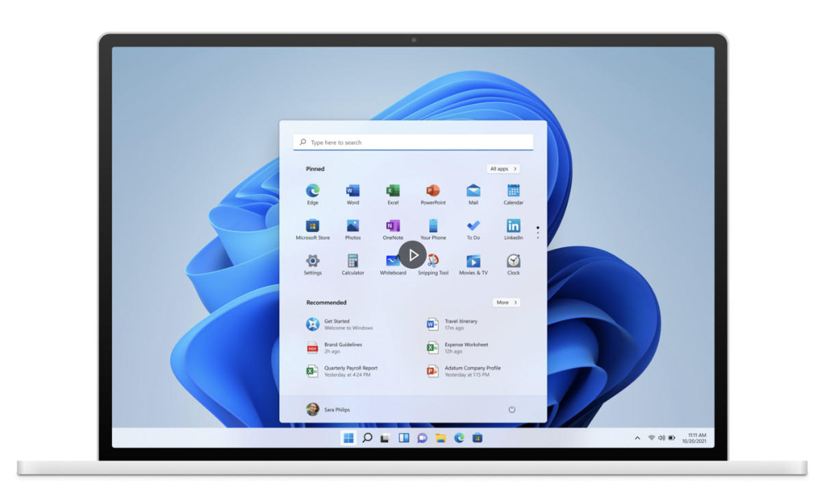Open the LinkedIn app
The image size is (821, 504).
[x=513, y=229]
